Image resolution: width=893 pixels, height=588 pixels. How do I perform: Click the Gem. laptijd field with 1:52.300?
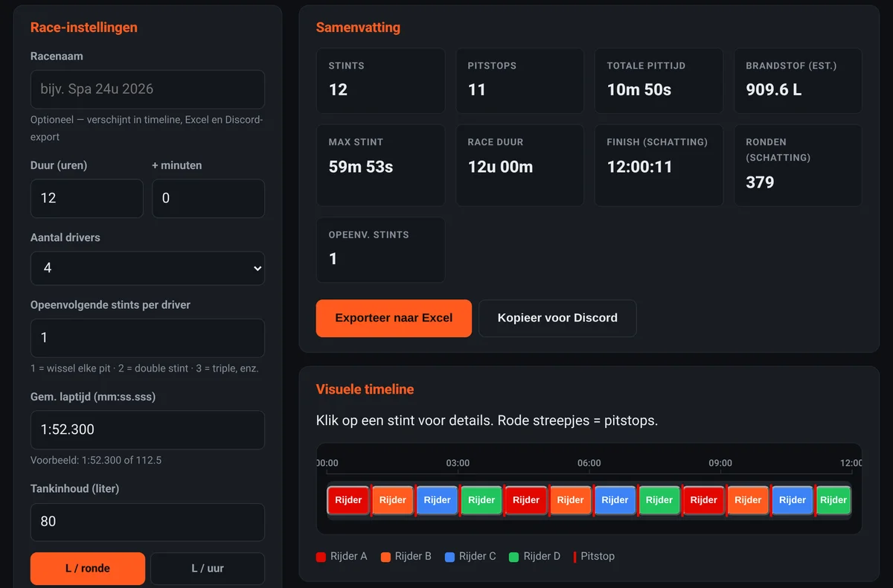[x=147, y=430]
